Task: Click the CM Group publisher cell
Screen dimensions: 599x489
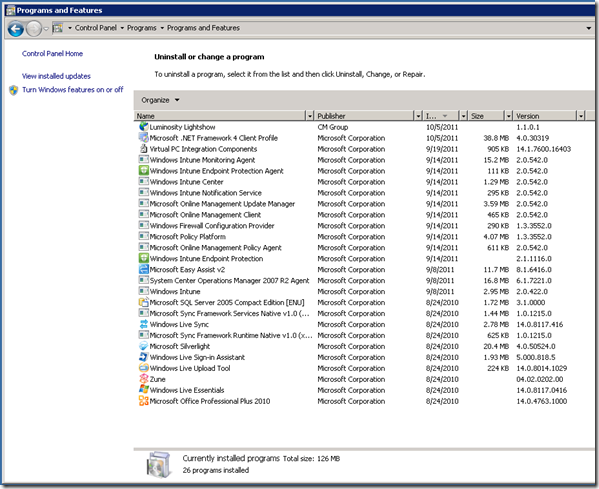Action: (333, 127)
